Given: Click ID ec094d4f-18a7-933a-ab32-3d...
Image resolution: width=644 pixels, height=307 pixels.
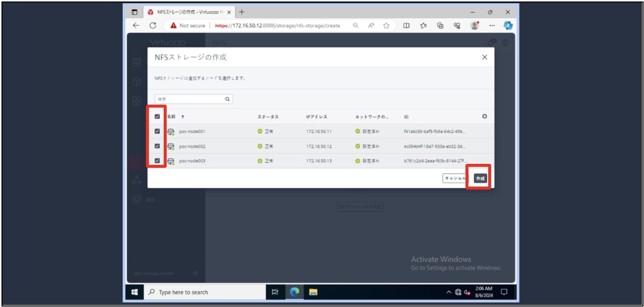Looking at the screenshot, I should (434, 147).
